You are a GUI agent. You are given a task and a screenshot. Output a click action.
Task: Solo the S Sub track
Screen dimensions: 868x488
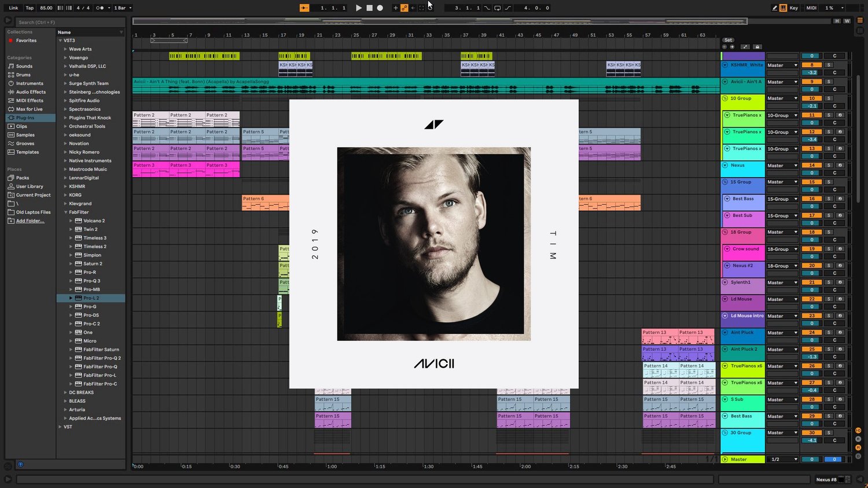[829, 399]
